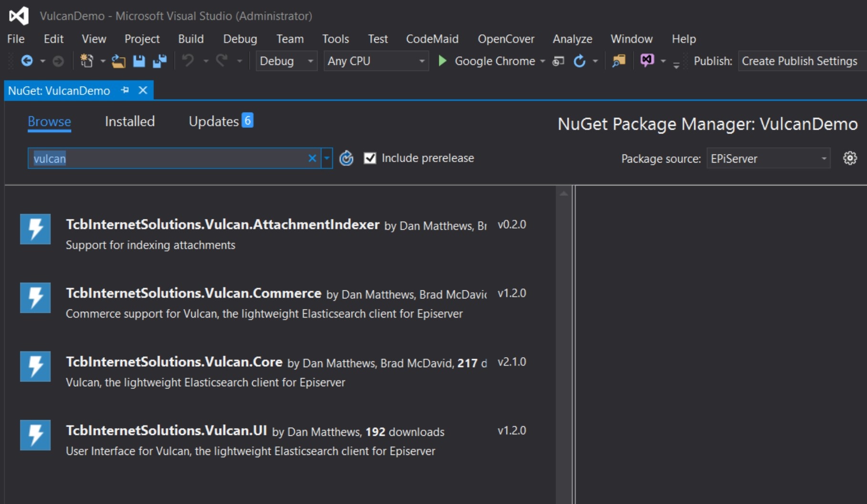Open the View menu
This screenshot has width=867, height=504.
tap(93, 39)
